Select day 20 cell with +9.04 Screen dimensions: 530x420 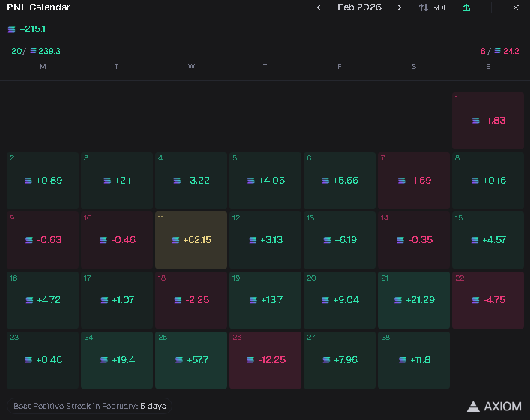point(340,300)
